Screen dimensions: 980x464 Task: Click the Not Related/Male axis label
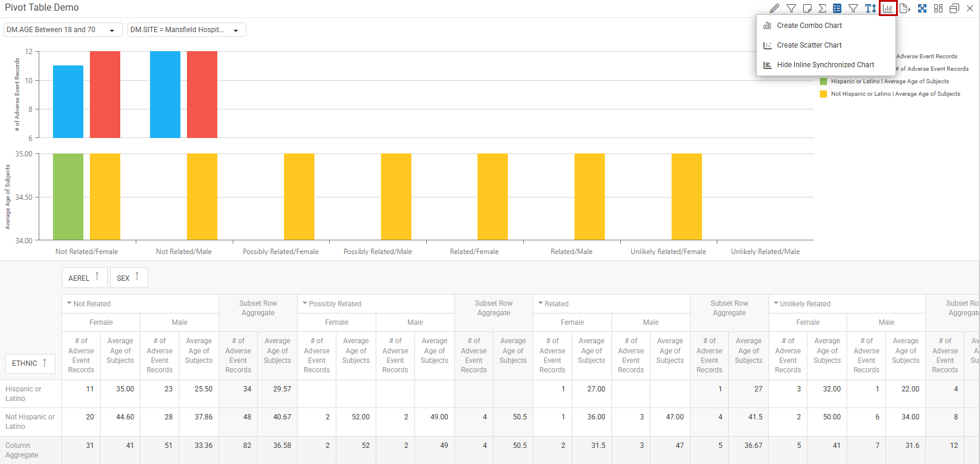click(184, 252)
